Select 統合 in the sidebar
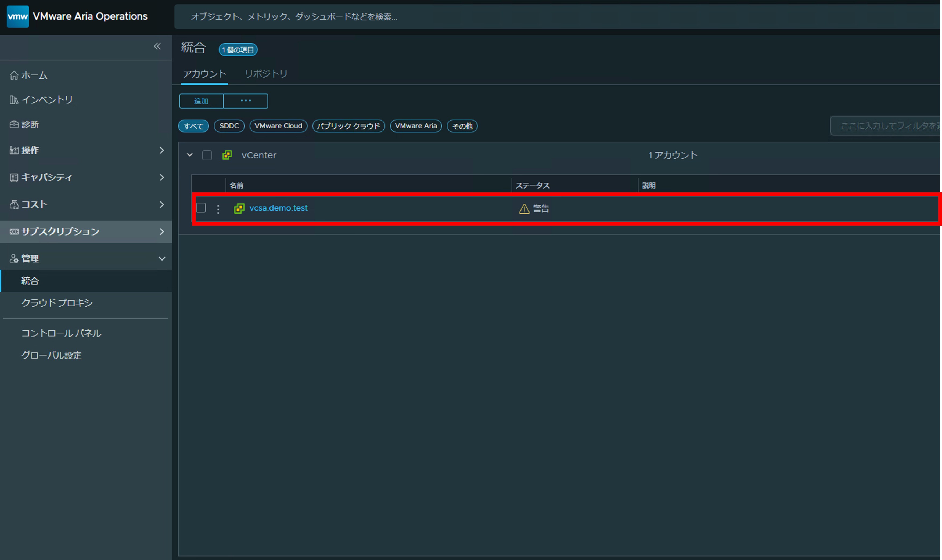Screen dimensions: 942x560 (86, 281)
